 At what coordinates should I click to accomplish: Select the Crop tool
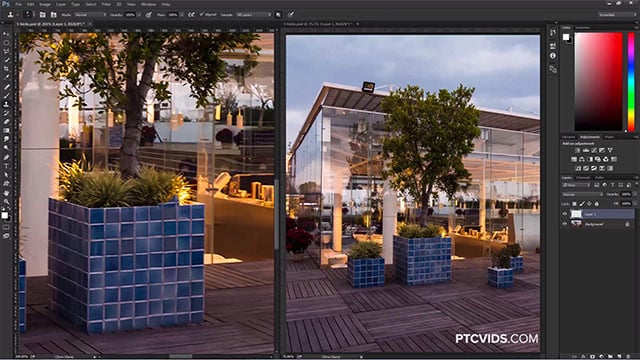(6, 69)
